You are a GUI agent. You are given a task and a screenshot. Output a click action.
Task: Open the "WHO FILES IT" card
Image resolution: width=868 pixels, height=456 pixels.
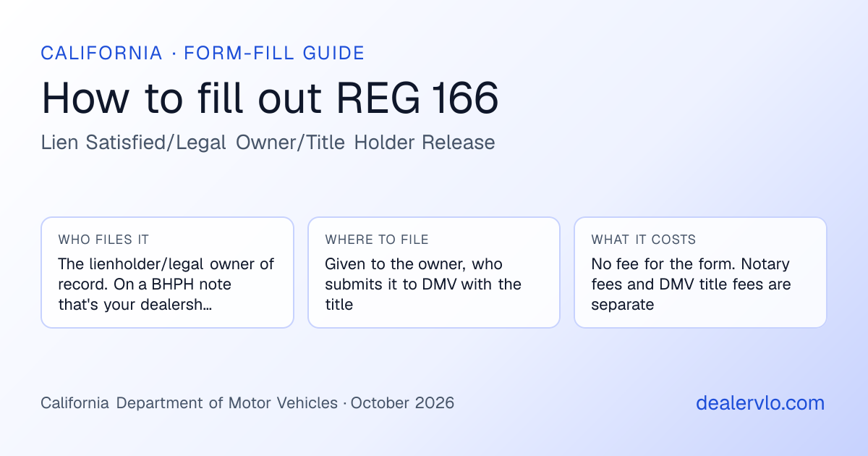tap(167, 272)
